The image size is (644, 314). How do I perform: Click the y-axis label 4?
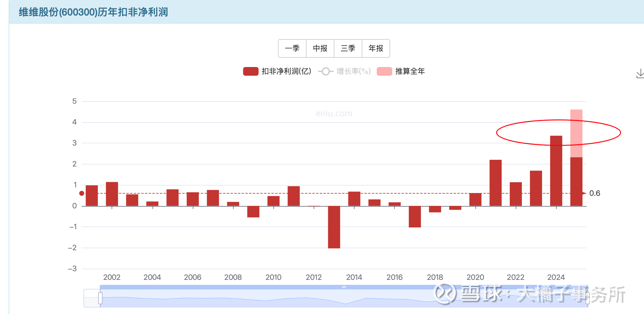(x=74, y=122)
